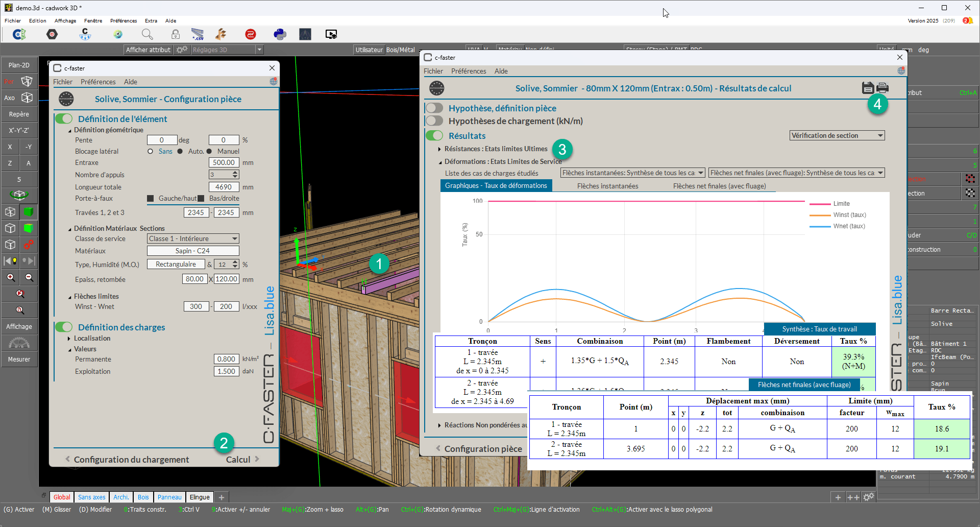Open the Flèches instantanées load case dropdown
Viewport: 980px width, 527px height.
(x=633, y=173)
